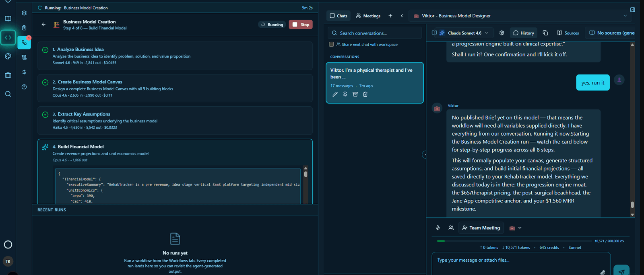The height and width of the screenshot is (275, 644).
Task: Click the copy icon next to History
Action: tap(545, 33)
